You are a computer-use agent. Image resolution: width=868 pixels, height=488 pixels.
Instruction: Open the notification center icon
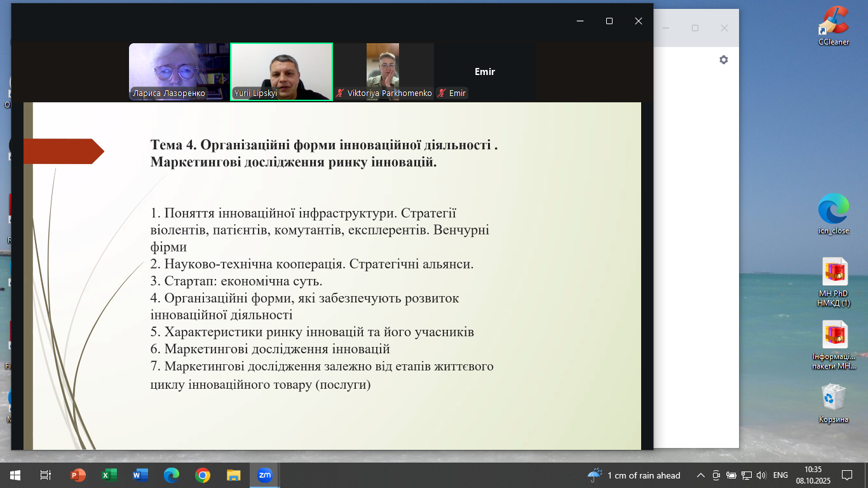(x=846, y=475)
